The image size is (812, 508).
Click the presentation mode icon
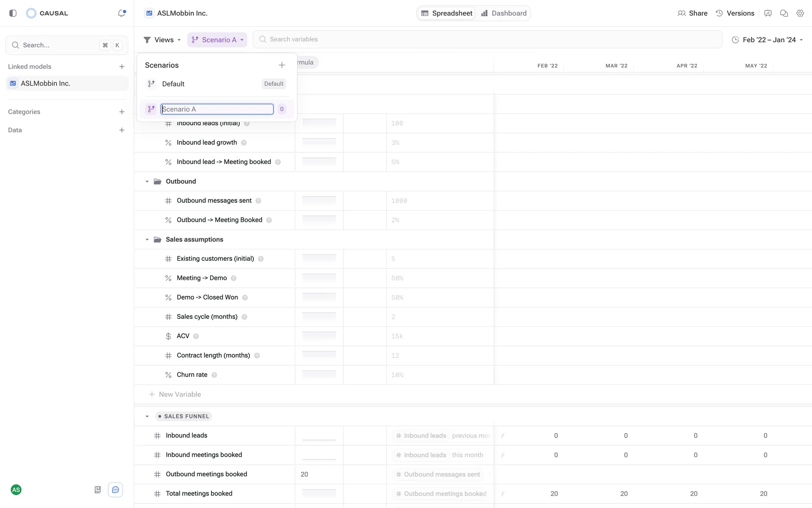pyautogui.click(x=768, y=13)
